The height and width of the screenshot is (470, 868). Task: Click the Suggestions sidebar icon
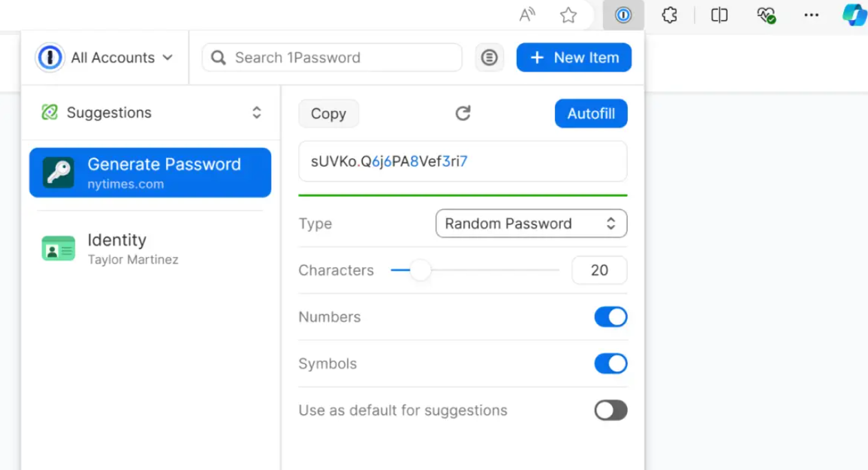pyautogui.click(x=47, y=112)
